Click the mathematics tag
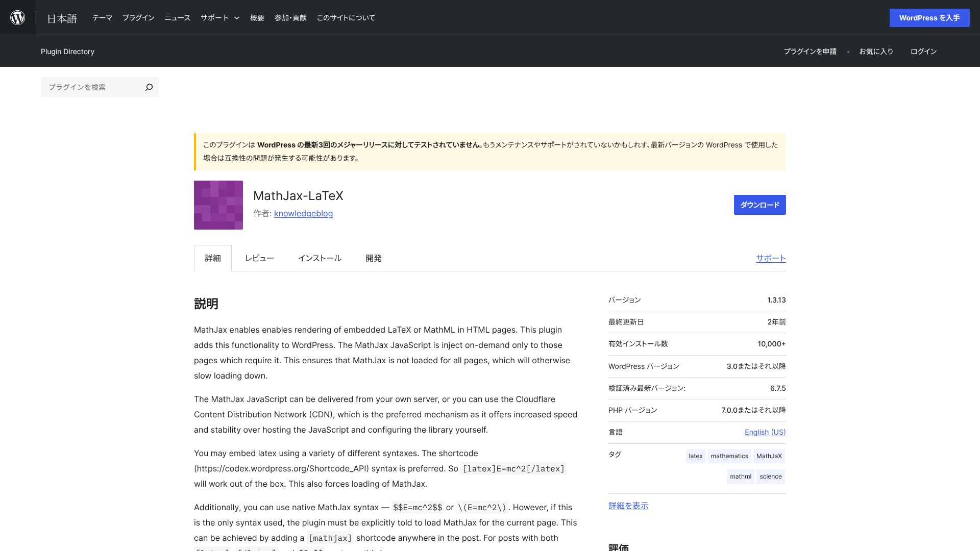Screen dimensions: 980x551 click(729, 456)
